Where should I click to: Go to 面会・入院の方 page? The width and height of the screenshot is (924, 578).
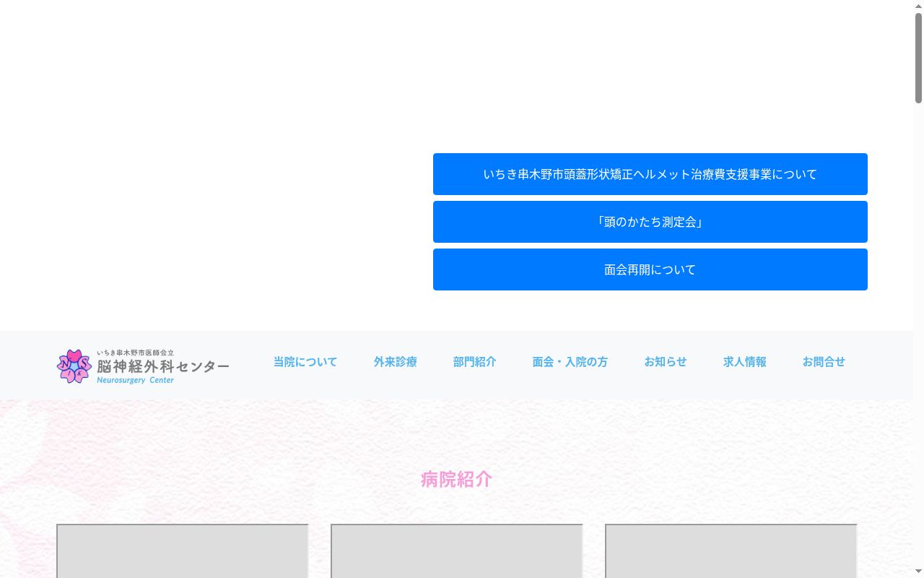pyautogui.click(x=570, y=362)
